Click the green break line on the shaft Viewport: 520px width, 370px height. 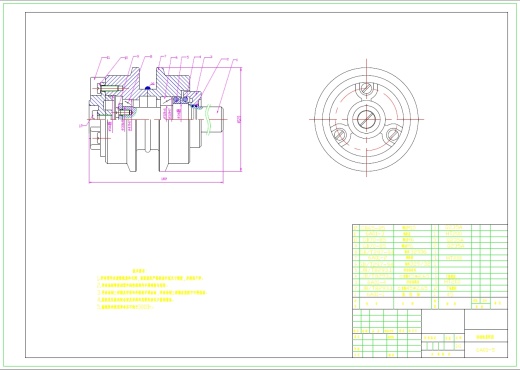(x=209, y=119)
